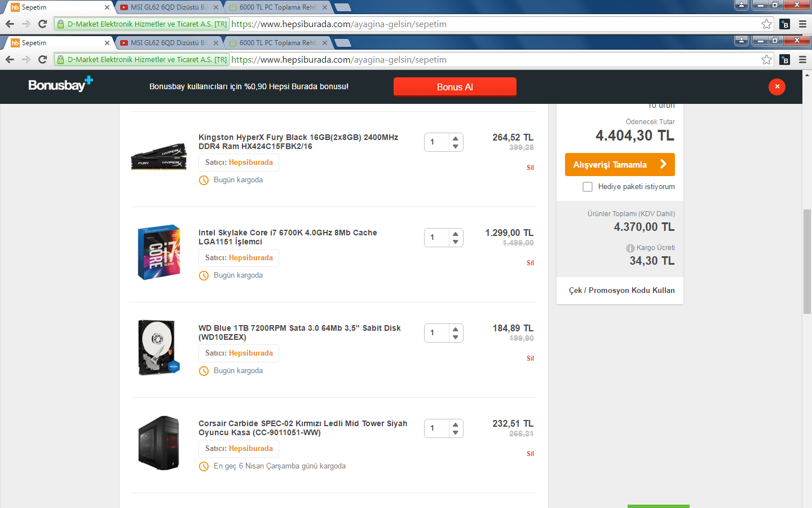Switch to the 6000 TL PC Toplama tab in rear window
This screenshot has height=508, width=812.
click(x=277, y=7)
